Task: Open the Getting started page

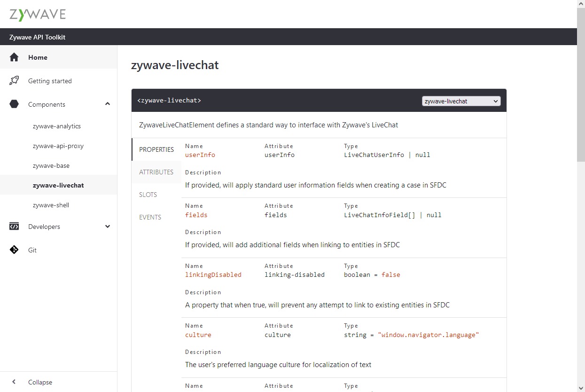Action: pyautogui.click(x=59, y=81)
